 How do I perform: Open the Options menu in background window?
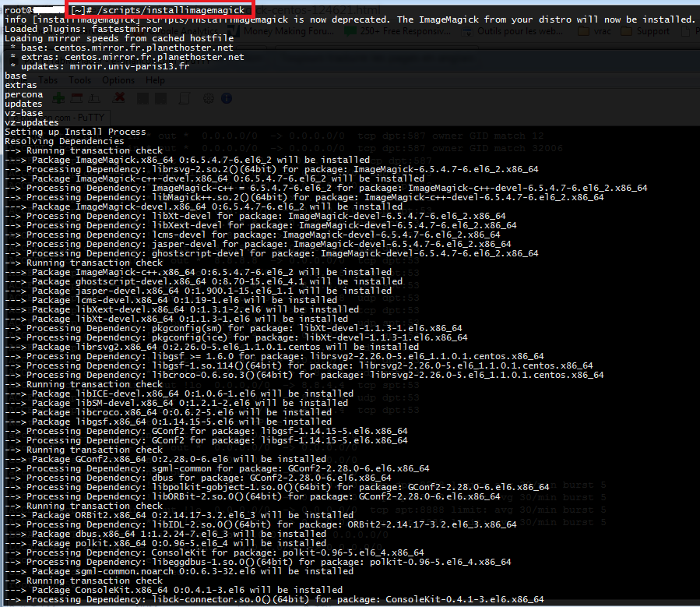tap(118, 80)
